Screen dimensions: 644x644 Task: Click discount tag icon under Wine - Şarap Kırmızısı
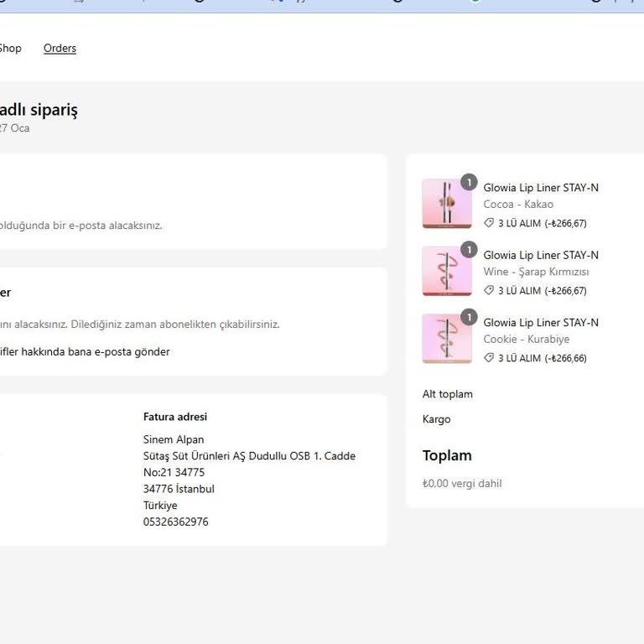click(489, 290)
